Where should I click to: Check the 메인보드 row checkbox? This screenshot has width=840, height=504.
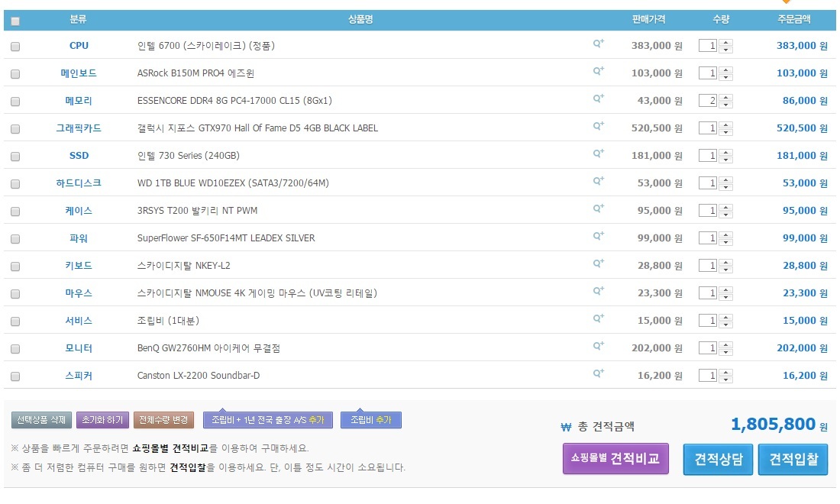click(x=15, y=74)
